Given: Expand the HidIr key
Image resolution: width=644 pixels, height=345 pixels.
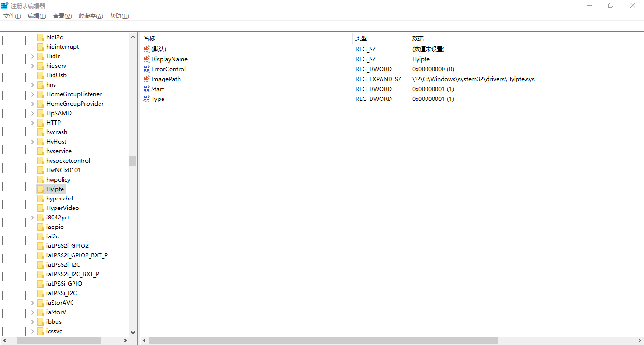Looking at the screenshot, I should [x=32, y=56].
